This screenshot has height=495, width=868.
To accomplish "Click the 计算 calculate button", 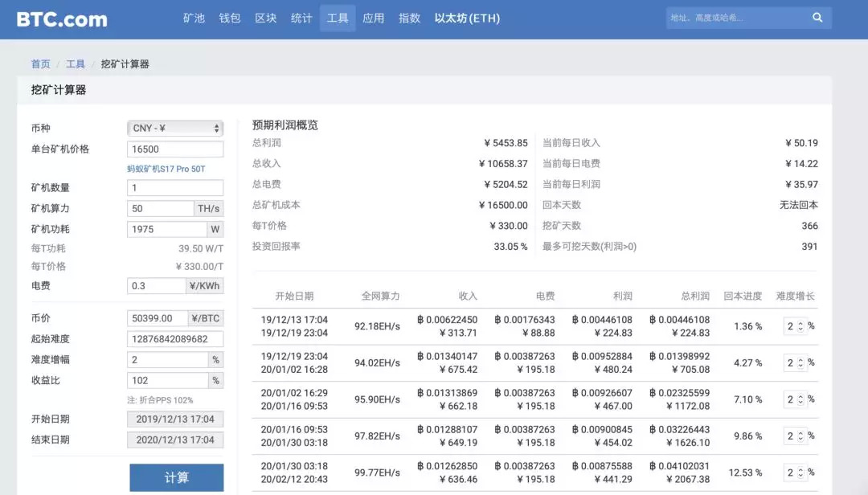I will click(x=177, y=477).
